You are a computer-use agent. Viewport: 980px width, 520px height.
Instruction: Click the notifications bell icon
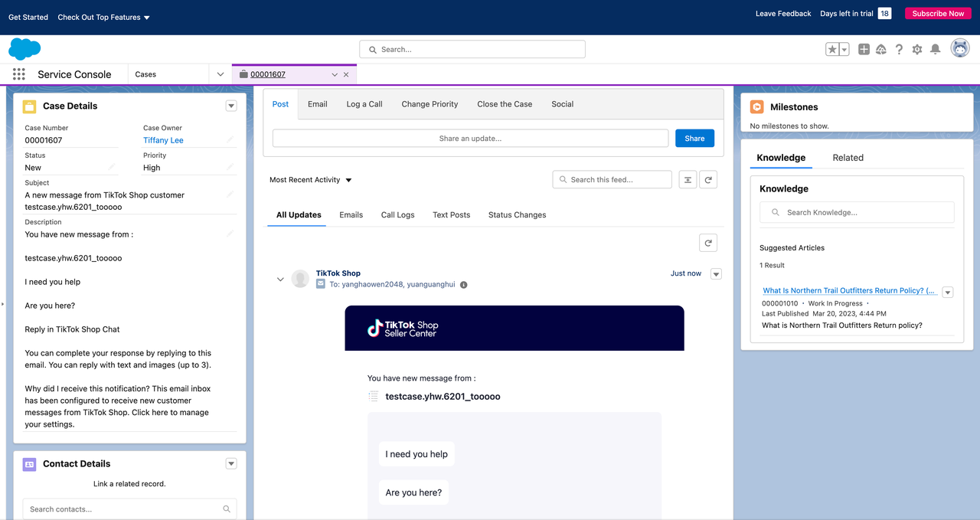coord(935,49)
